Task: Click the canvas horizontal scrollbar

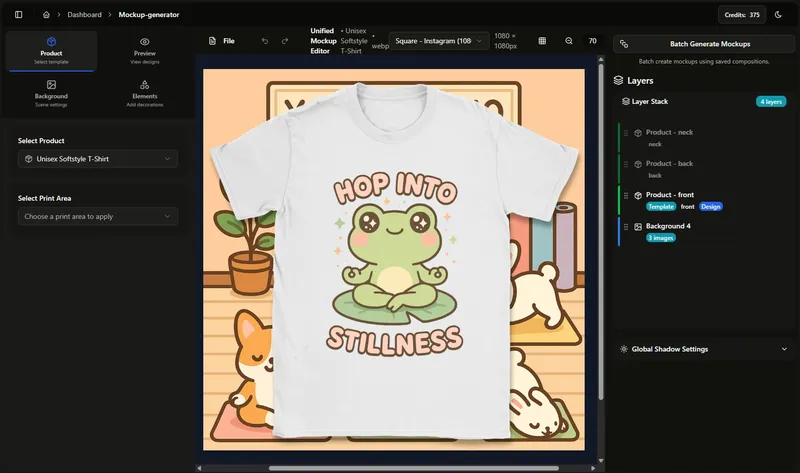Action: (413, 468)
